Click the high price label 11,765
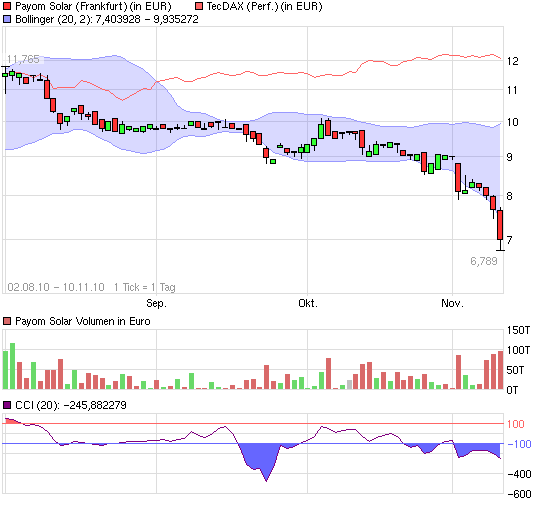This screenshot has width=545, height=515. pyautogui.click(x=23, y=59)
